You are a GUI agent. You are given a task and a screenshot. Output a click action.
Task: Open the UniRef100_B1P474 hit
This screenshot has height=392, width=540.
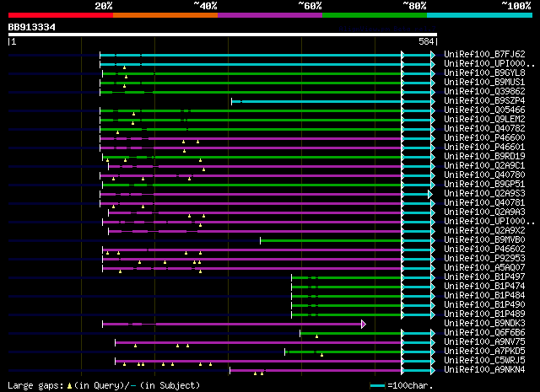tap(484, 287)
